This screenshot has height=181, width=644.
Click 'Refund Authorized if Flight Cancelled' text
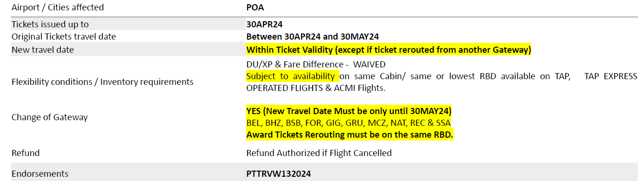[x=319, y=153]
